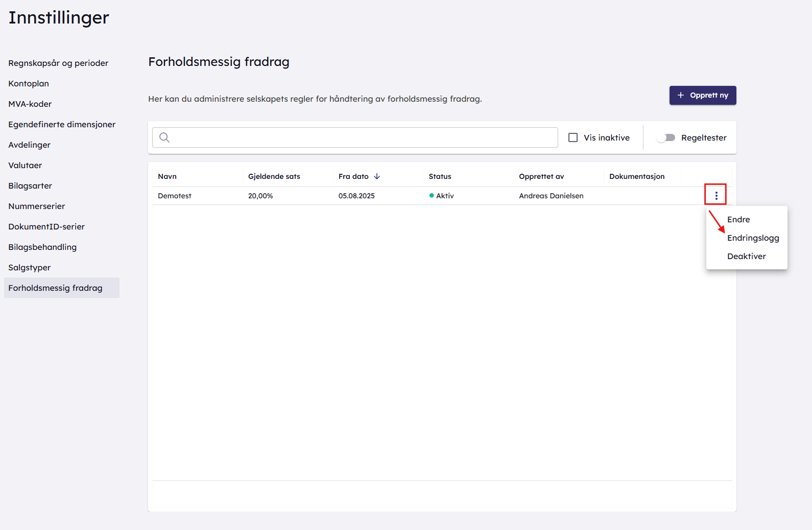Open Regnskapsår og perioder settings
The image size is (812, 530).
point(58,63)
